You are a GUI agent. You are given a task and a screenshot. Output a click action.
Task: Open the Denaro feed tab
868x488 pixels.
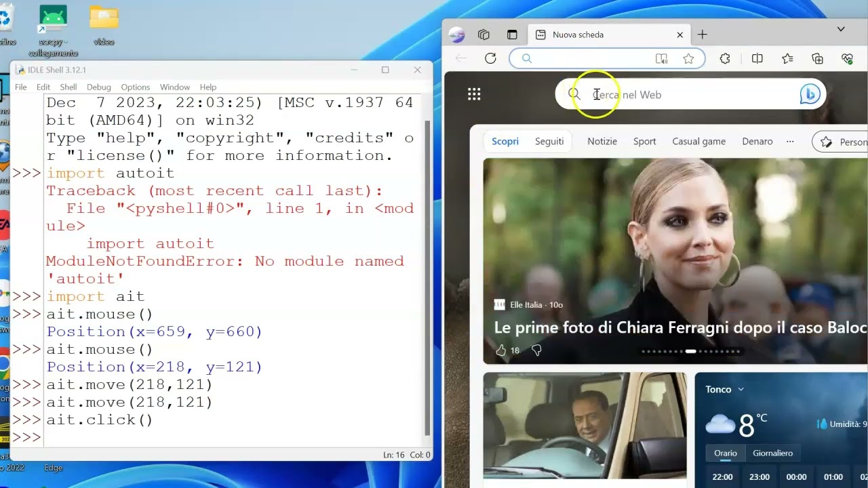[757, 142]
